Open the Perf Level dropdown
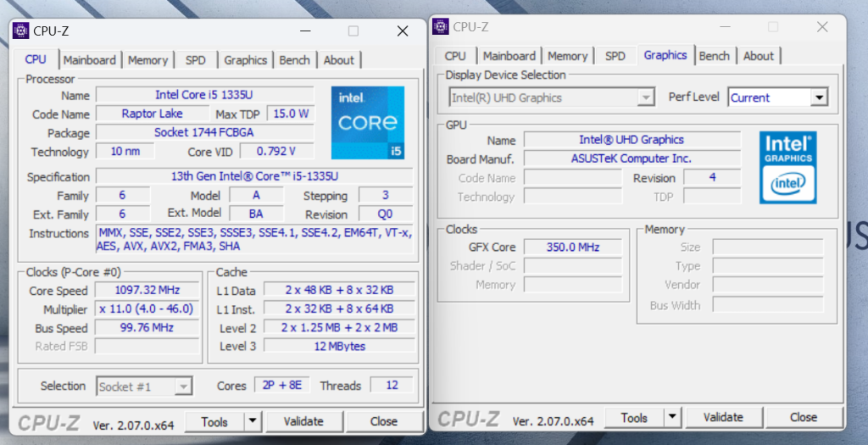The image size is (868, 445). pyautogui.click(x=818, y=97)
